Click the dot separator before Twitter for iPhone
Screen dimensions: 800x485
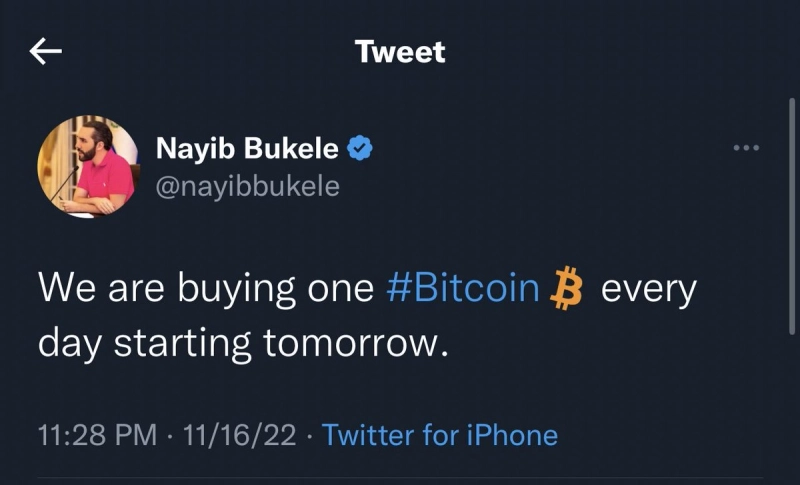tap(310, 435)
